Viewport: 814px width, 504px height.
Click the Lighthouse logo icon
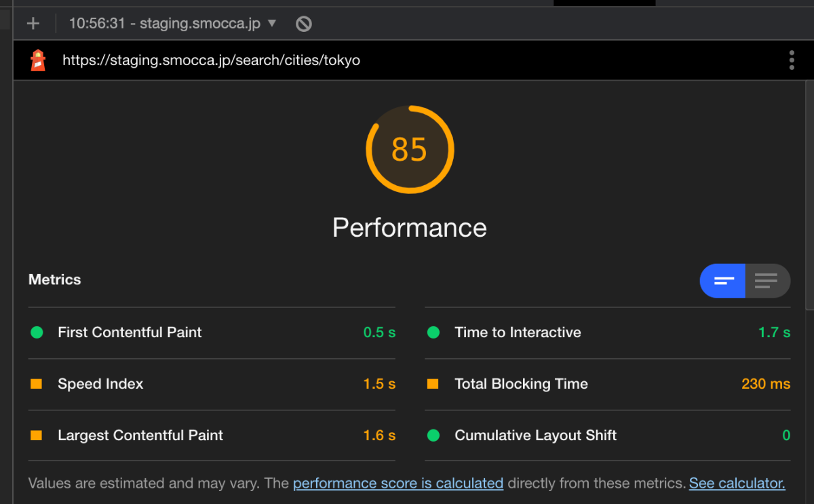[x=38, y=60]
